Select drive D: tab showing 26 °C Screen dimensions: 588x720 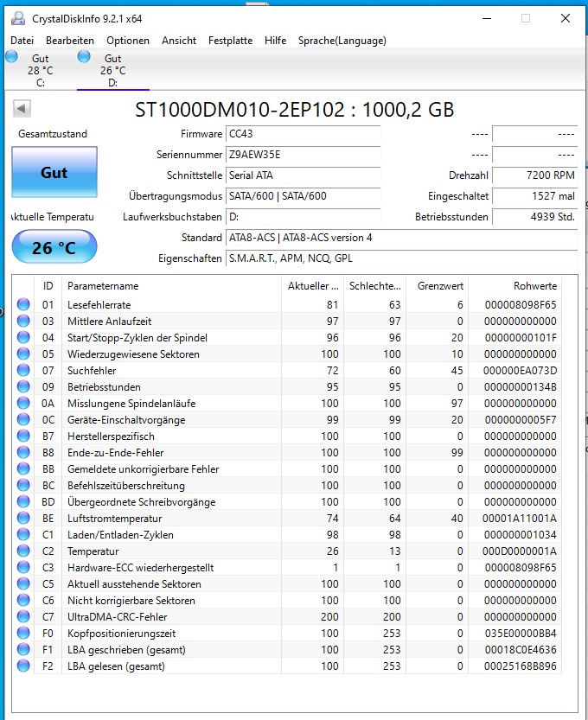(x=113, y=70)
